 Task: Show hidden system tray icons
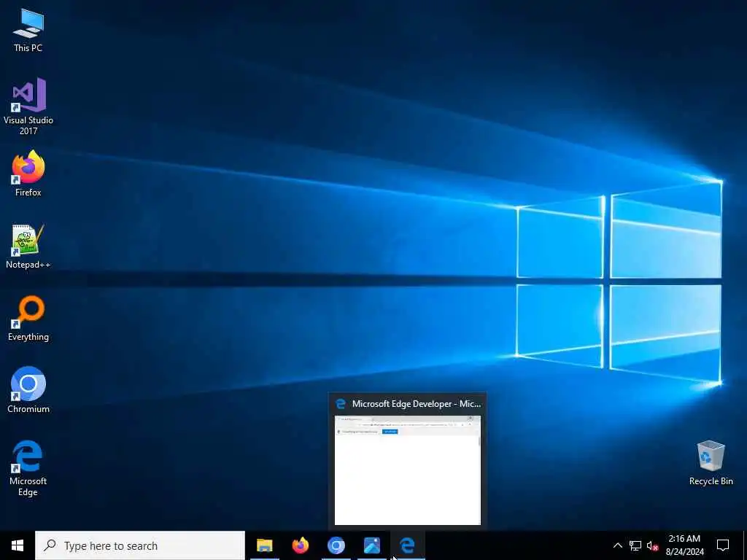(x=617, y=545)
